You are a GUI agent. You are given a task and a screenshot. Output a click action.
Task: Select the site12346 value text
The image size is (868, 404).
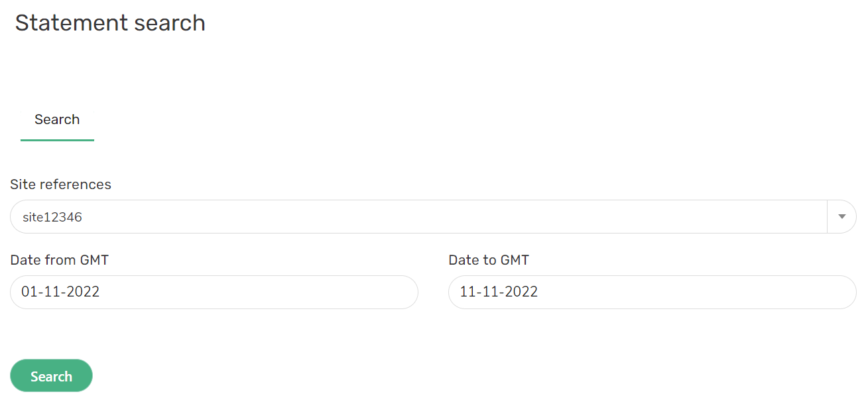(52, 217)
